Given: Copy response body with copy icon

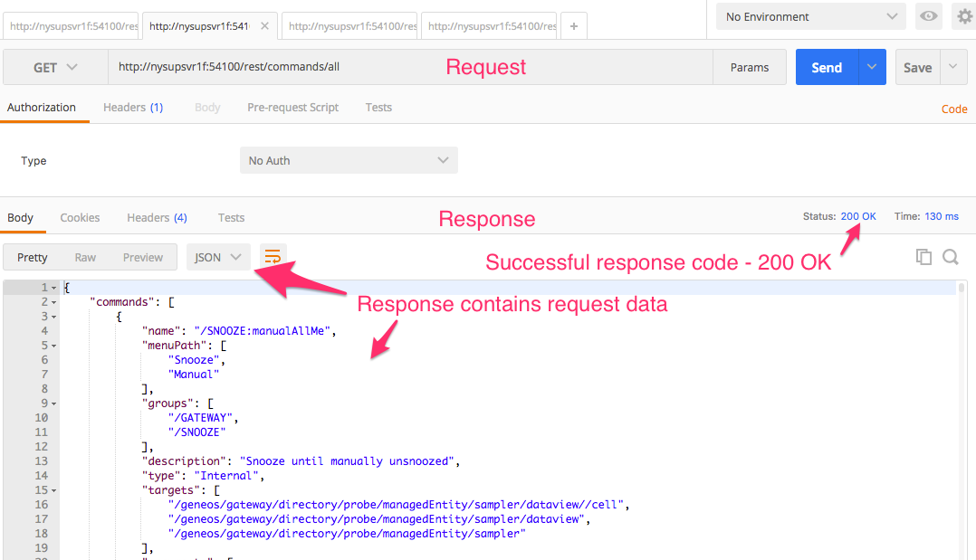Looking at the screenshot, I should (x=923, y=257).
